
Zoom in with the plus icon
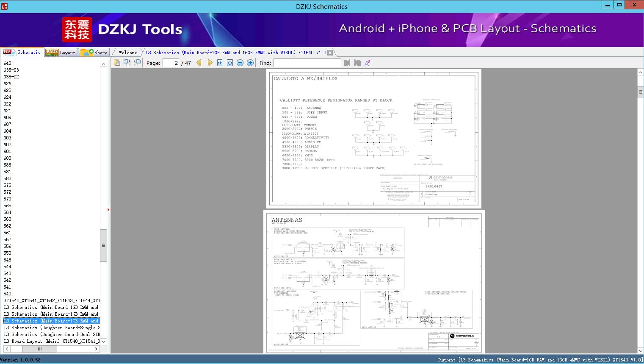point(250,63)
